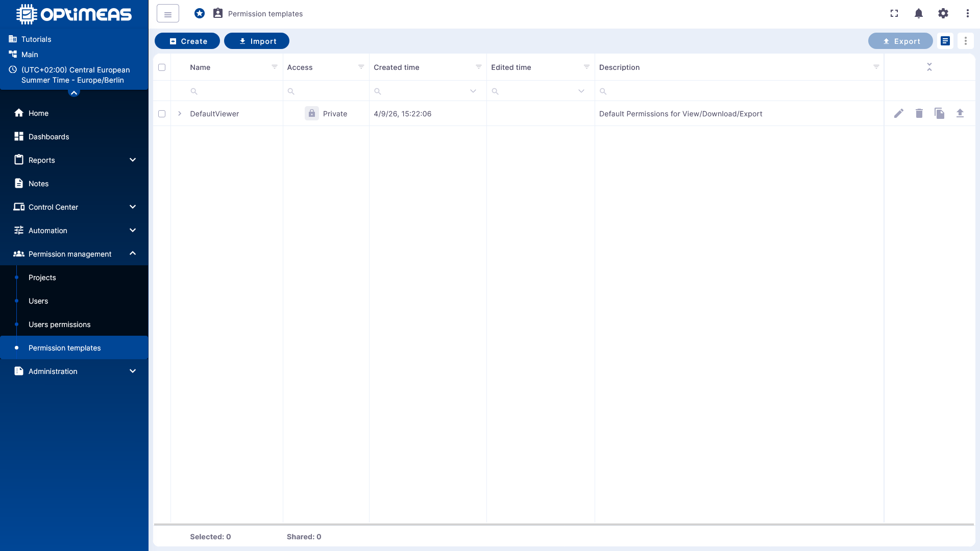Open Users permissions page
The width and height of the screenshot is (980, 551).
pyautogui.click(x=74, y=324)
